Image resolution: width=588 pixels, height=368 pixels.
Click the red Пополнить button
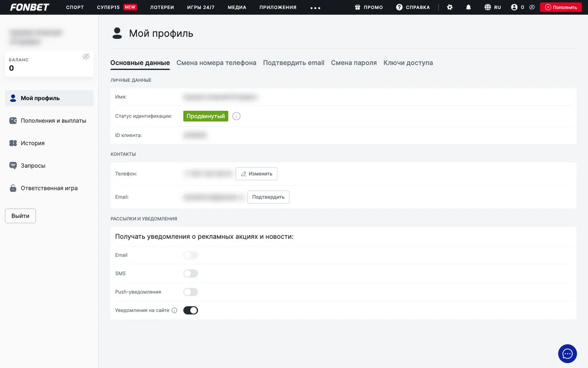pos(561,7)
